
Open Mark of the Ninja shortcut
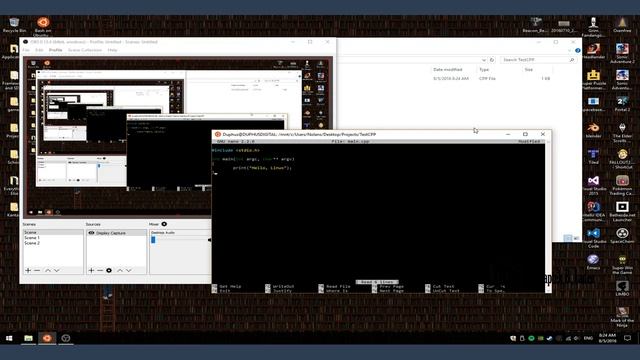[x=622, y=316]
